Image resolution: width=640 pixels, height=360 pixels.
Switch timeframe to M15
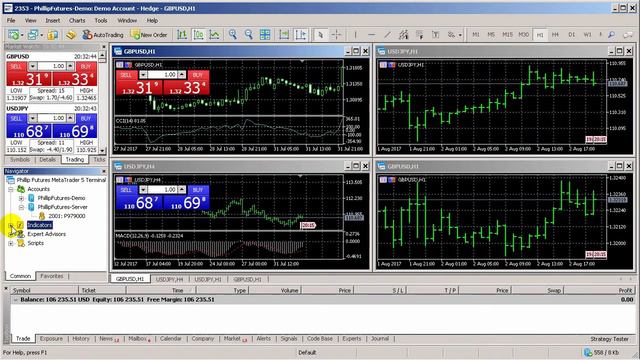click(x=507, y=35)
